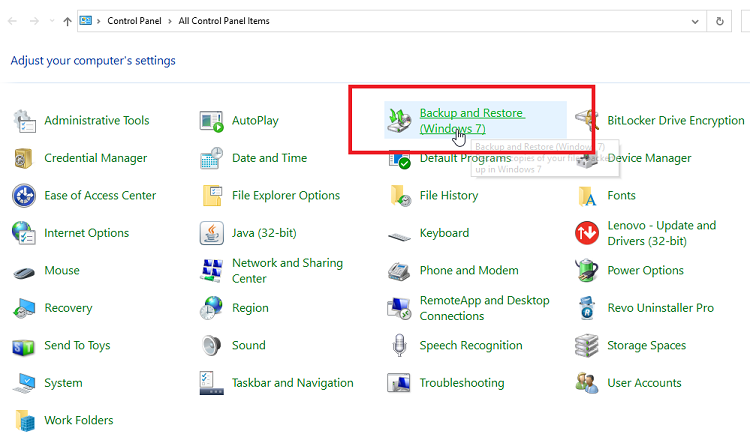
Task: Open the Storage Spaces icon
Action: click(x=586, y=346)
